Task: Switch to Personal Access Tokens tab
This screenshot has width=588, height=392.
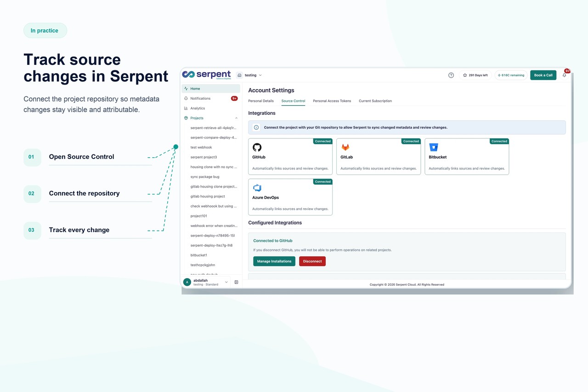Action: click(x=332, y=101)
